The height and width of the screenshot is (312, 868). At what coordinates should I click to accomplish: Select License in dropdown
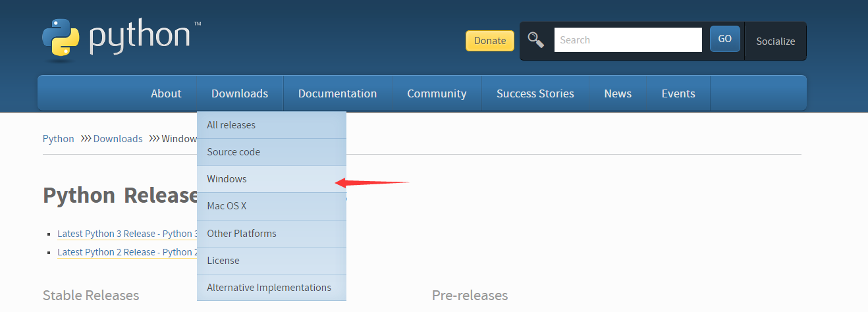(x=271, y=261)
